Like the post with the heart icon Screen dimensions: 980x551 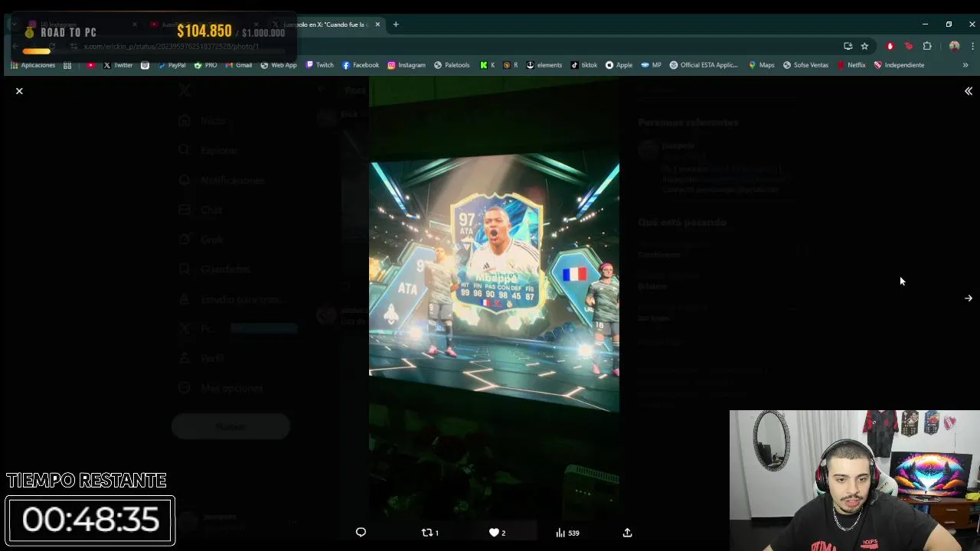click(x=497, y=533)
